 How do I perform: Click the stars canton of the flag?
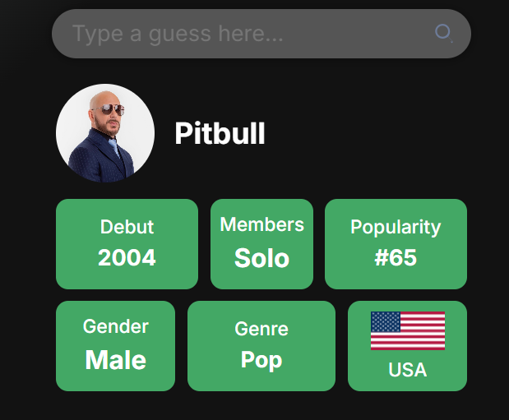coord(386,321)
